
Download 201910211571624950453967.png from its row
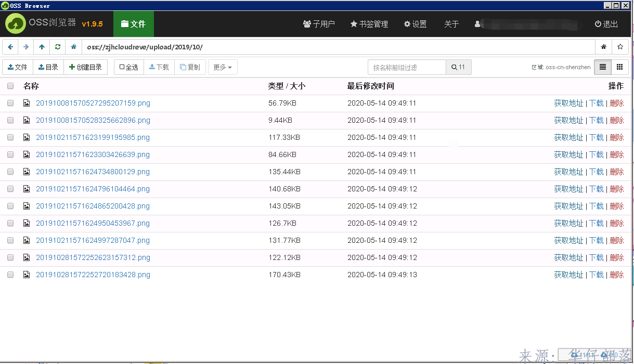[x=597, y=223]
